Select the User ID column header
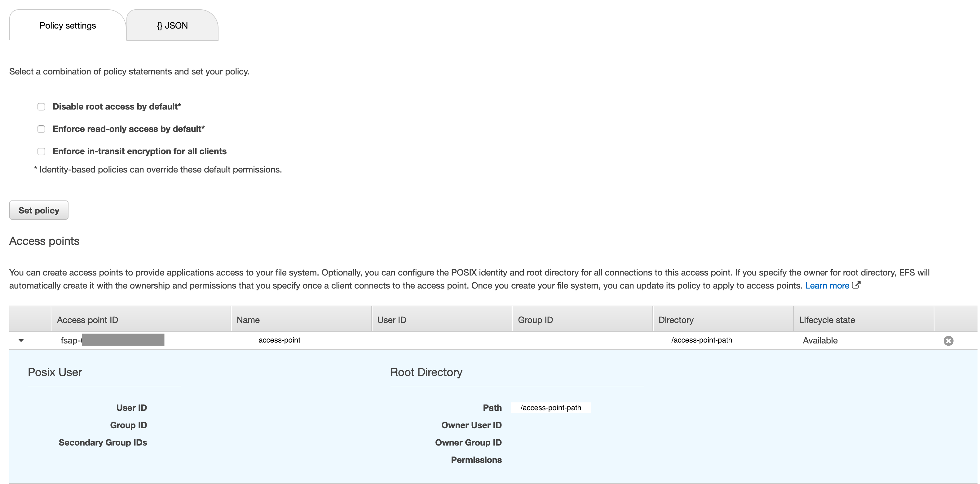Image resolution: width=980 pixels, height=484 pixels. (391, 320)
